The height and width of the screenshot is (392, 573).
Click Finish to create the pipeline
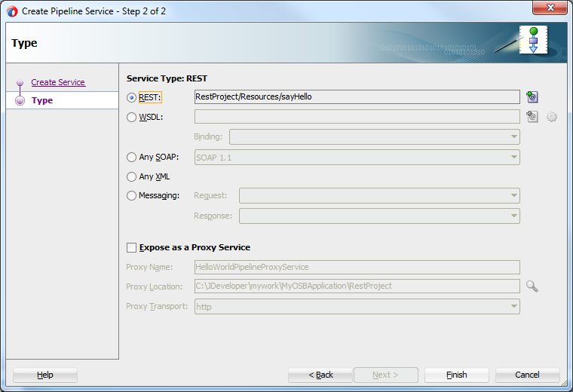click(x=456, y=375)
